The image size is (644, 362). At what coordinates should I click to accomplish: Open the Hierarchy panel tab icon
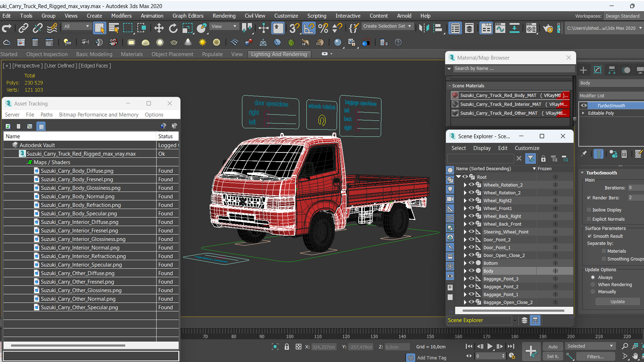(x=612, y=70)
